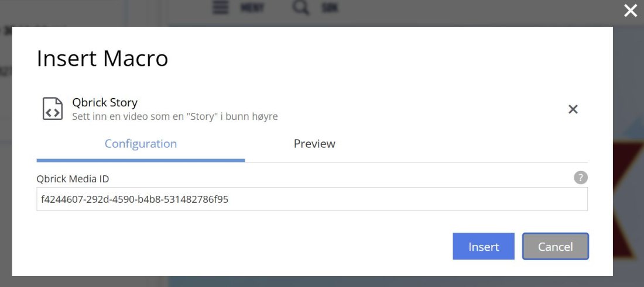
Task: Switch to the Preview tab
Action: coord(314,144)
